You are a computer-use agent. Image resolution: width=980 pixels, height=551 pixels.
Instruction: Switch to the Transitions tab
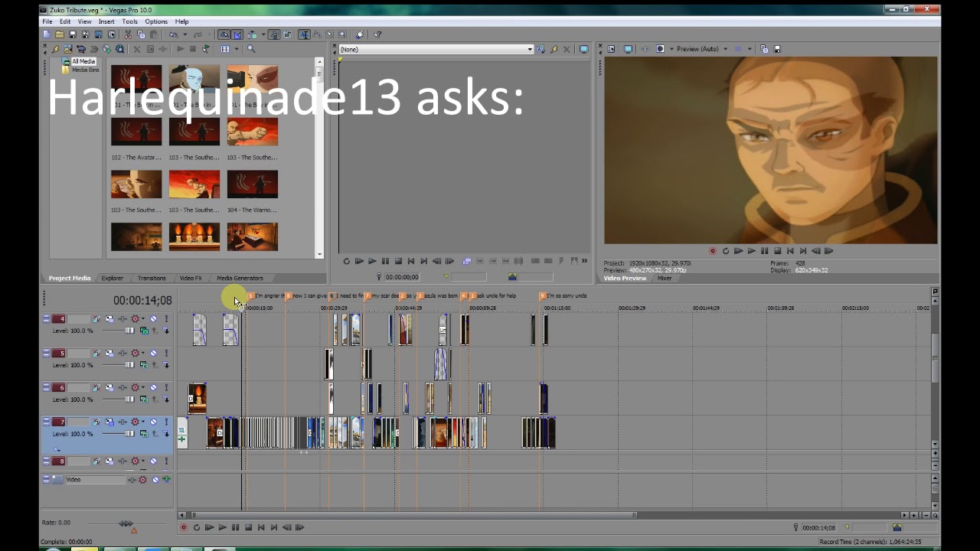[x=152, y=279]
